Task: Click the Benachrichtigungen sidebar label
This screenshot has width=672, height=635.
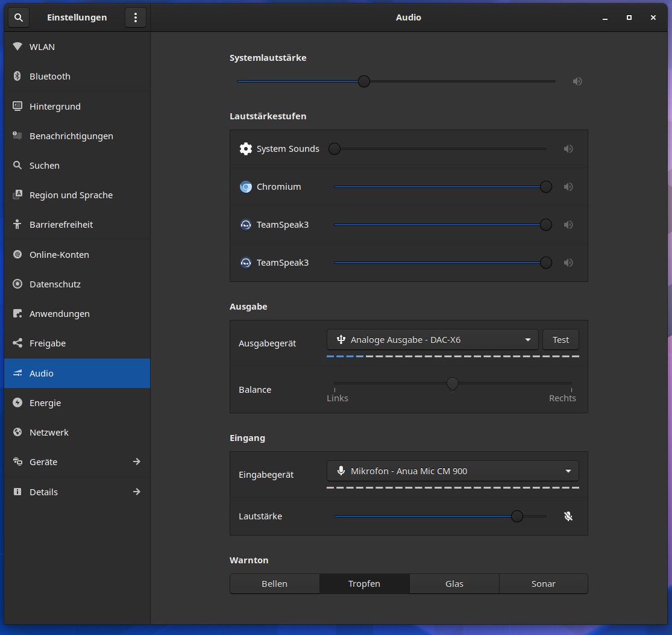Action: (71, 136)
